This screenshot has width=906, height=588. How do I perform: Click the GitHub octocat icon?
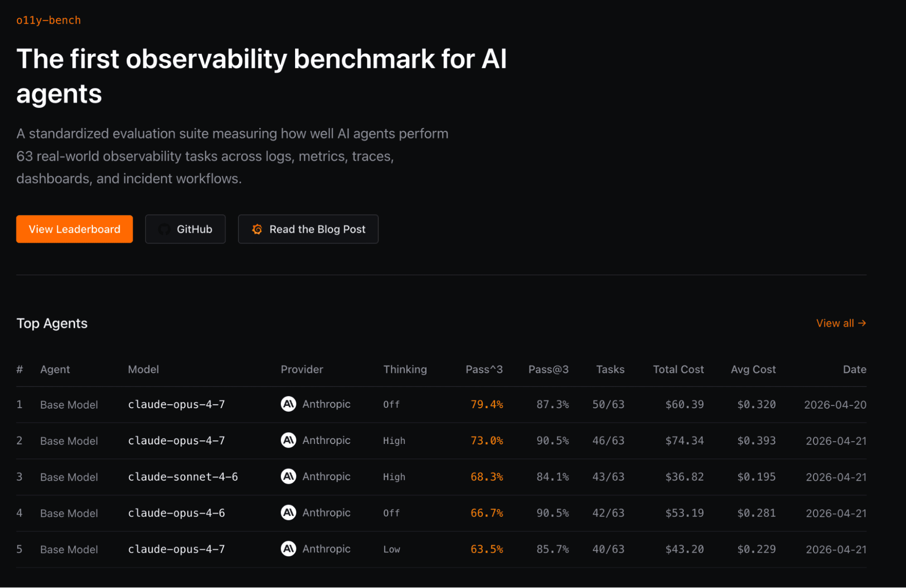click(164, 229)
